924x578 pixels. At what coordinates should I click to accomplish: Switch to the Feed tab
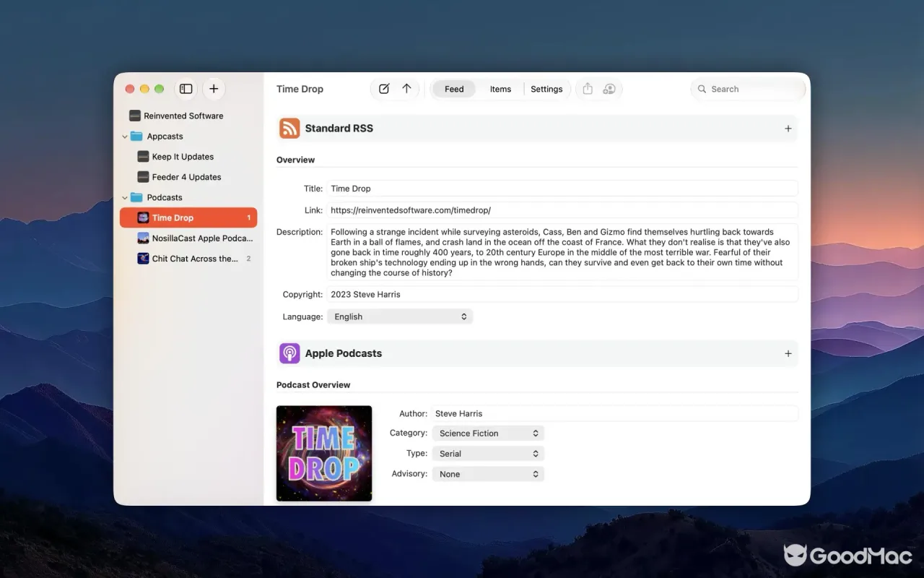coord(454,89)
